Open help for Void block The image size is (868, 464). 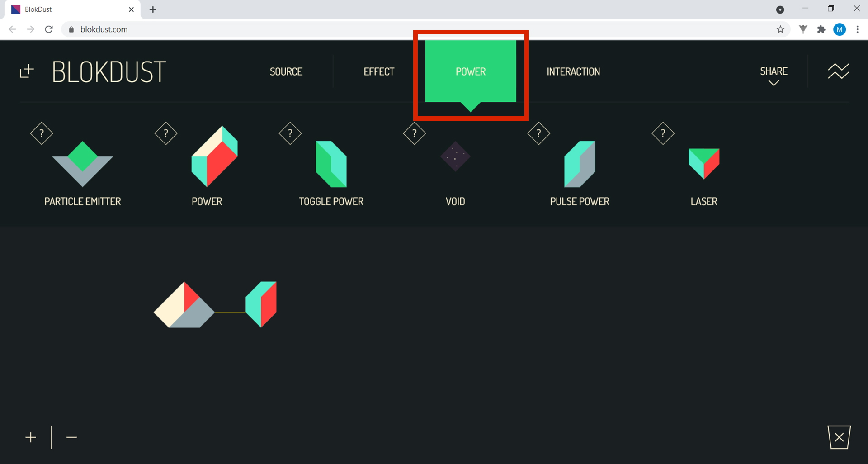coord(415,133)
